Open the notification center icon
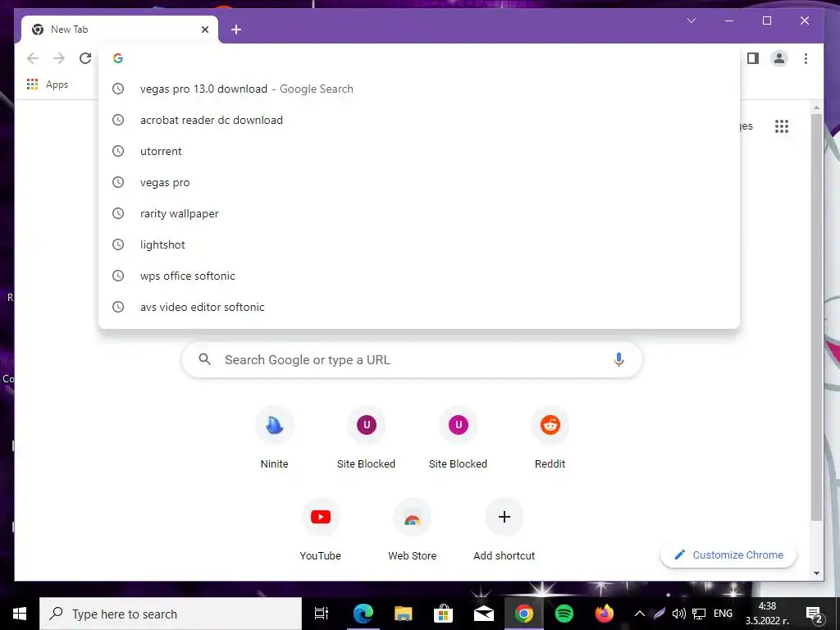The width and height of the screenshot is (840, 630). 815,614
